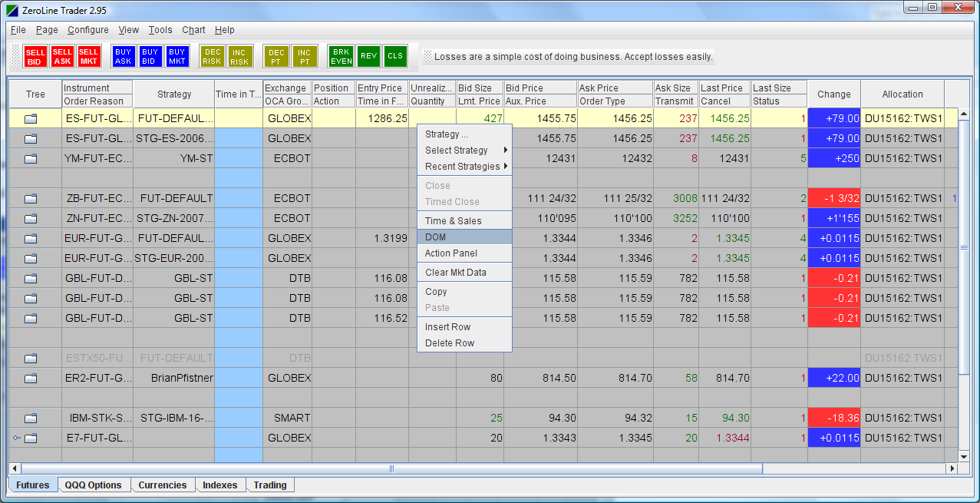Click the folder icon in the highlighted ES FUT-DEFAUL row
This screenshot has width=980, height=503.
click(31, 119)
